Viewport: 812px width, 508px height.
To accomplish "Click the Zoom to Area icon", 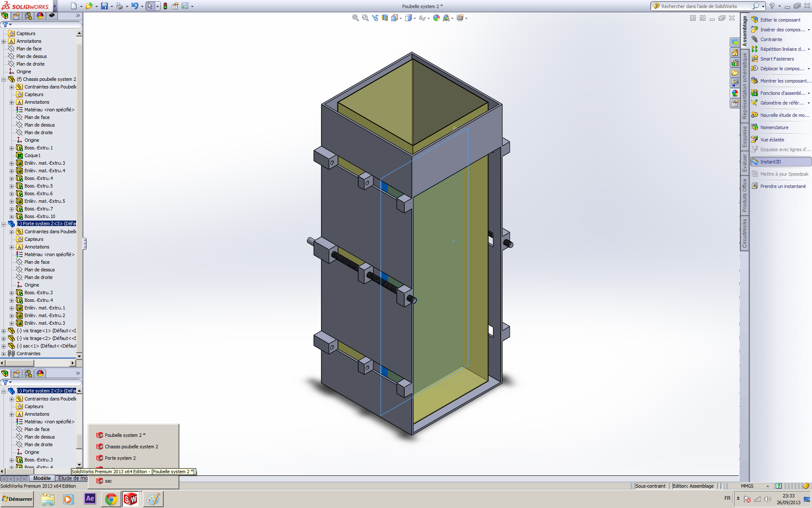I will pyautogui.click(x=365, y=18).
